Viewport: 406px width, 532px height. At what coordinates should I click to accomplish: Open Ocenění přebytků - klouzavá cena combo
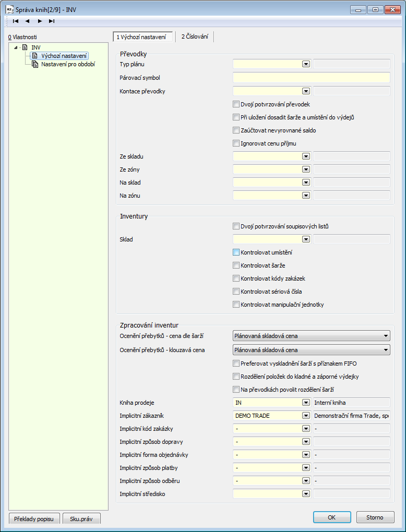(312, 349)
